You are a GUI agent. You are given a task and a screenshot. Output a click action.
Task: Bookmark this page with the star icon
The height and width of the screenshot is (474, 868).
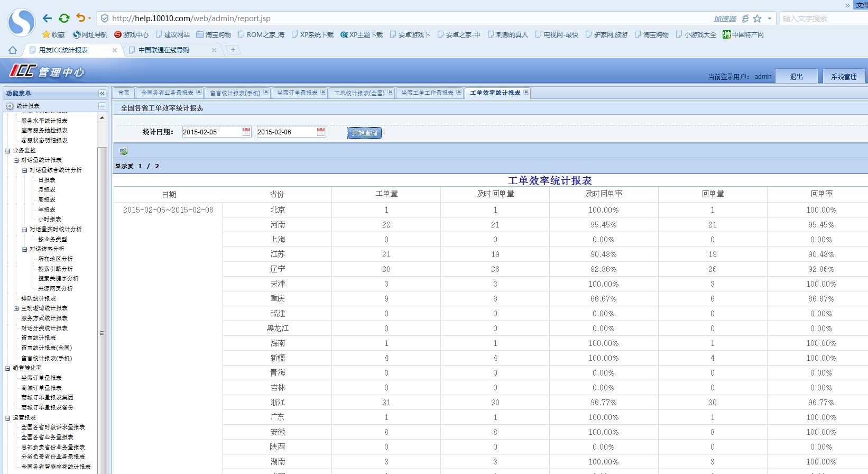point(757,19)
